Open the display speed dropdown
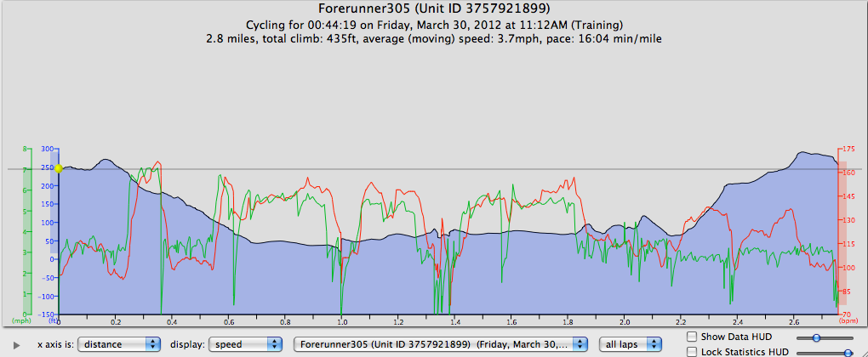 point(245,344)
